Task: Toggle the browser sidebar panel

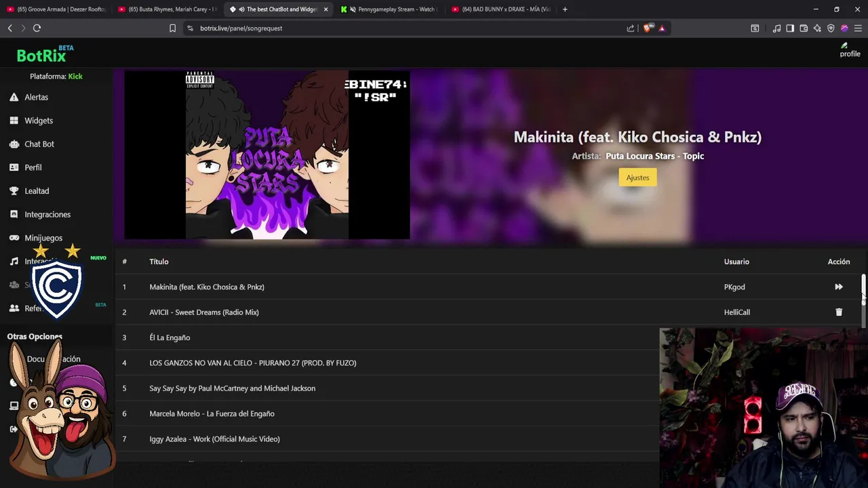Action: tap(790, 28)
